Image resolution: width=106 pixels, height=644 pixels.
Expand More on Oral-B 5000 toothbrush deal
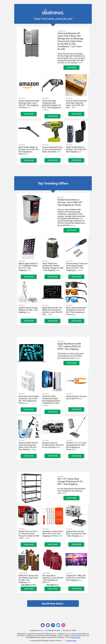pos(46,406)
